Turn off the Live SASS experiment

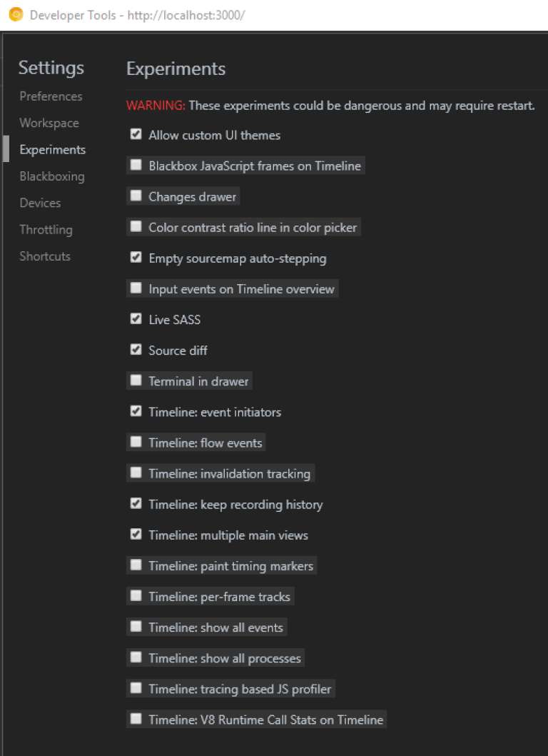point(136,319)
